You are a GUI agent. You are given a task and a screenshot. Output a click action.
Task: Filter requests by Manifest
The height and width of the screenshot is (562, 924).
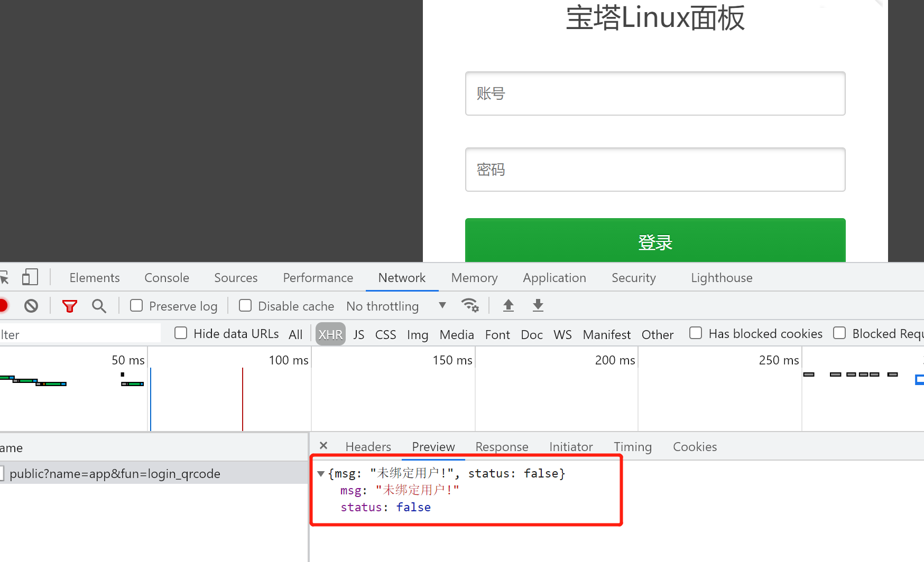[x=607, y=334]
